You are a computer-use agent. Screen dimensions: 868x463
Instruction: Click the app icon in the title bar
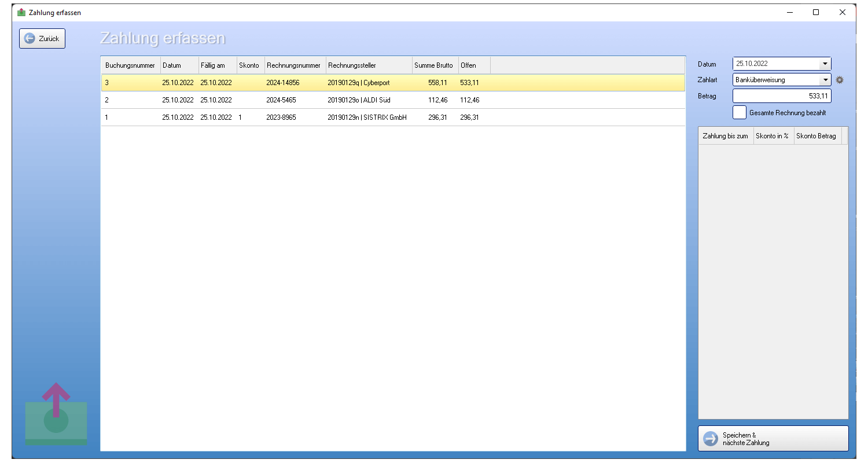coord(21,12)
